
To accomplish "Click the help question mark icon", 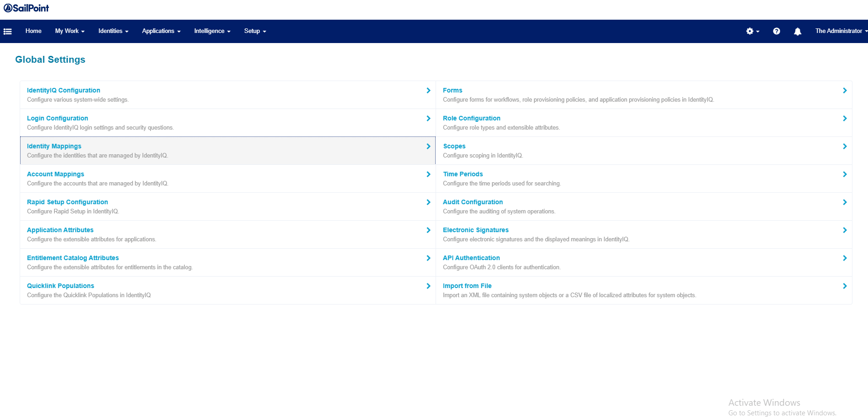I will click(x=776, y=31).
